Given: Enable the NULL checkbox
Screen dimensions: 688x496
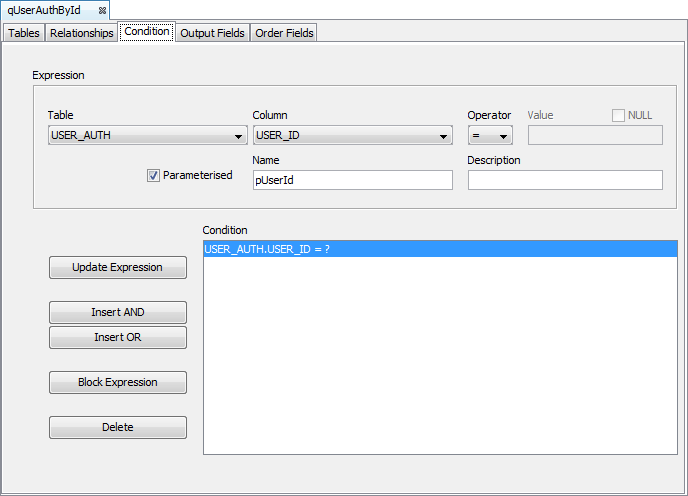Looking at the screenshot, I should coord(618,115).
